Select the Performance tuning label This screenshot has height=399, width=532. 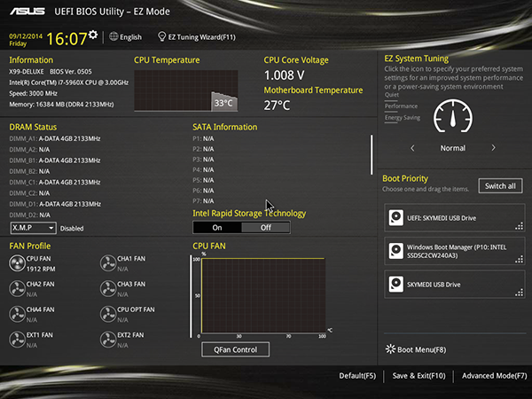pyautogui.click(x=401, y=106)
